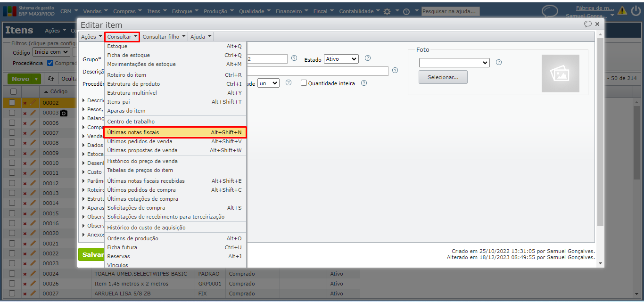Click the Selecionar... photo button

pyautogui.click(x=443, y=77)
